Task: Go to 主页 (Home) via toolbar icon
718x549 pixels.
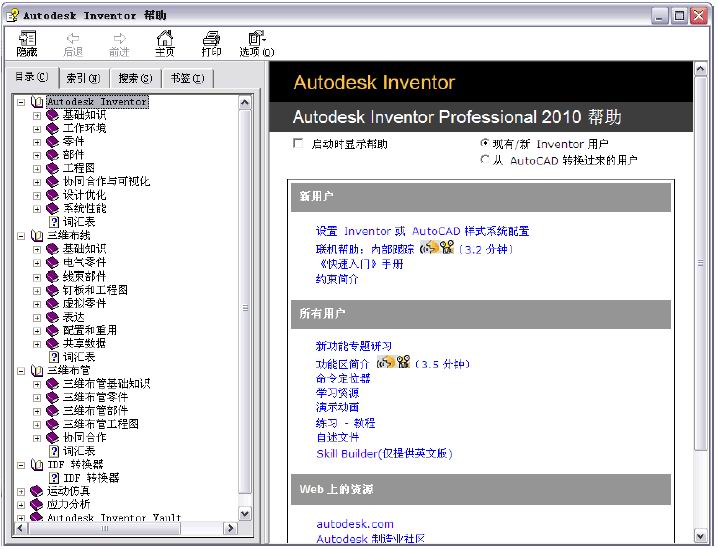Action: tap(165, 38)
